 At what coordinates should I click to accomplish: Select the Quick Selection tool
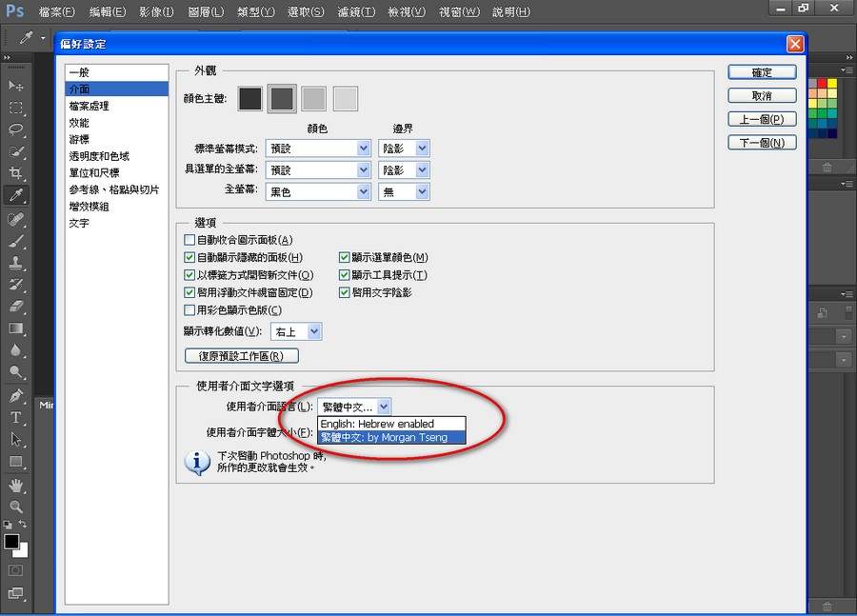tap(16, 152)
